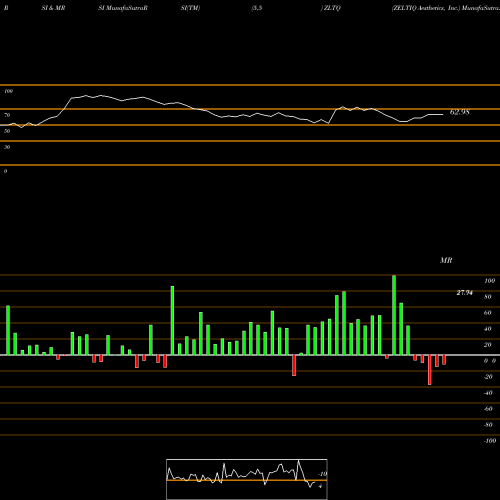Click the ZELTIQ Aesthetics, Inc. company title

click(426, 8)
